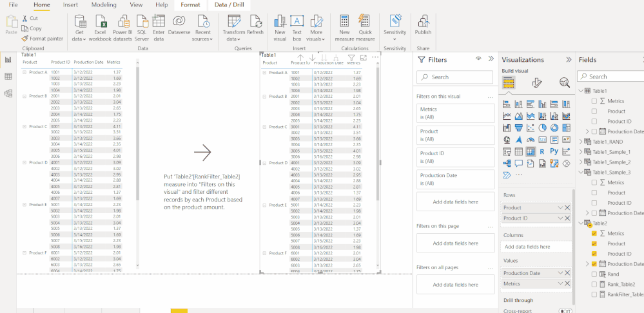This screenshot has width=644, height=313.
Task: Choose the Python visual icon
Action: pyautogui.click(x=554, y=152)
